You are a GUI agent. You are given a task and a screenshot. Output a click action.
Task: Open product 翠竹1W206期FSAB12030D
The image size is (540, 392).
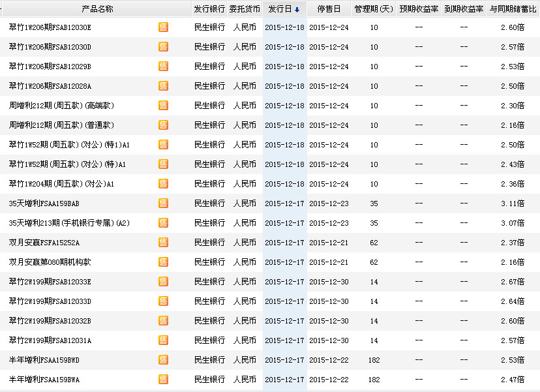[x=50, y=47]
